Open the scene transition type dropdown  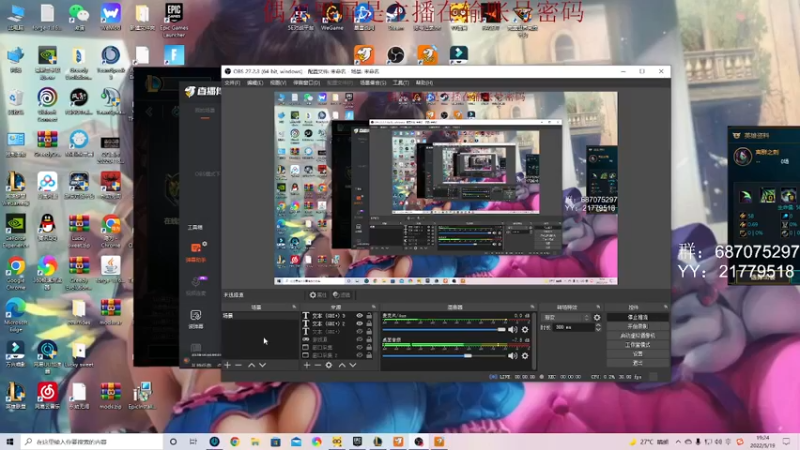566,317
